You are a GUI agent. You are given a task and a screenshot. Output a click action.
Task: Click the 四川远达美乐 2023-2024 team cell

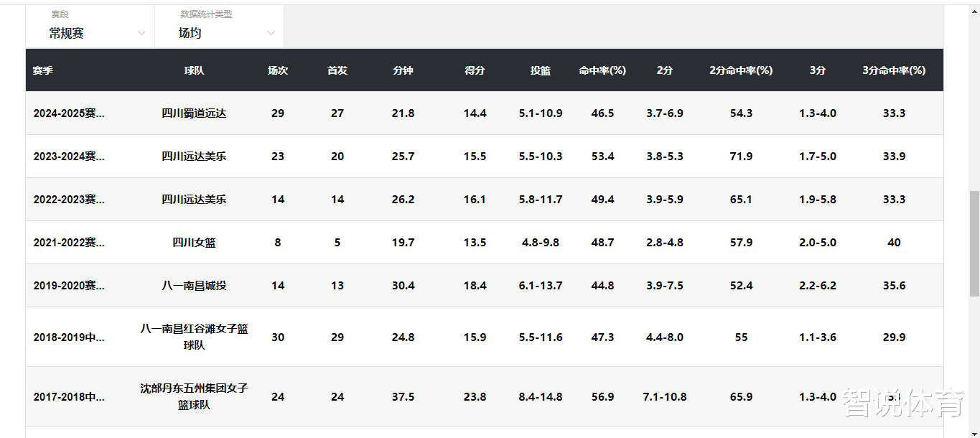(194, 157)
